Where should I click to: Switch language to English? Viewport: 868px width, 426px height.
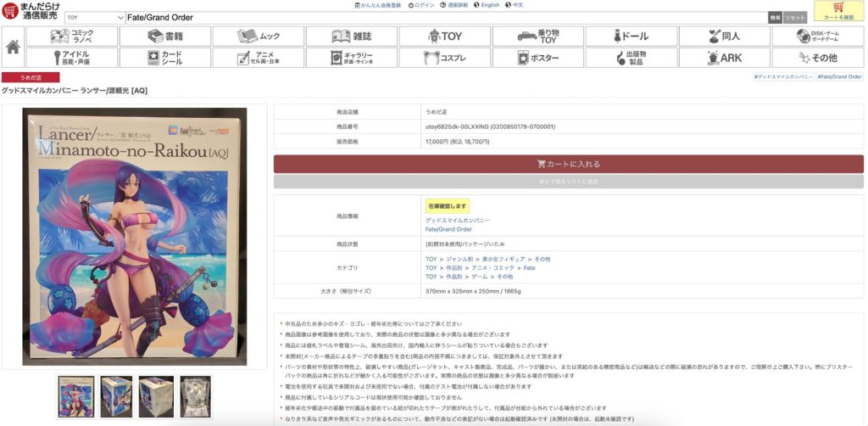(x=487, y=5)
